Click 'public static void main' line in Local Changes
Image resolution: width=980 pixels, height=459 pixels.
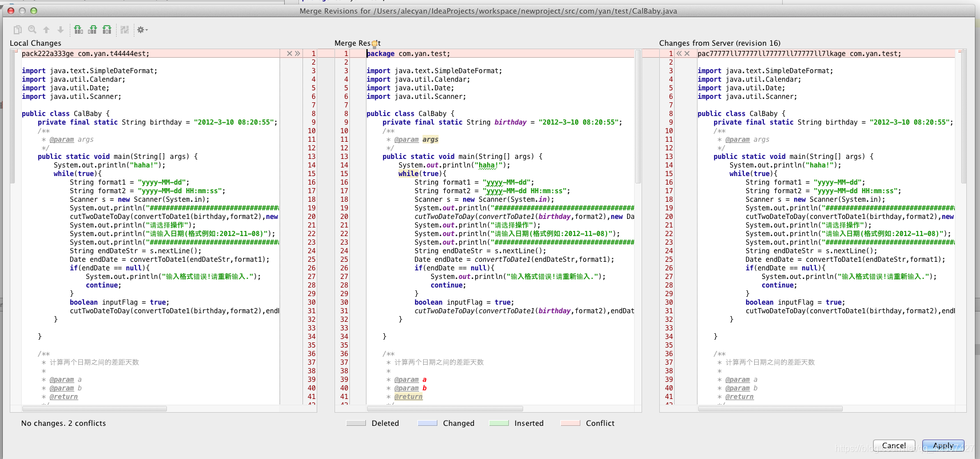tap(118, 157)
